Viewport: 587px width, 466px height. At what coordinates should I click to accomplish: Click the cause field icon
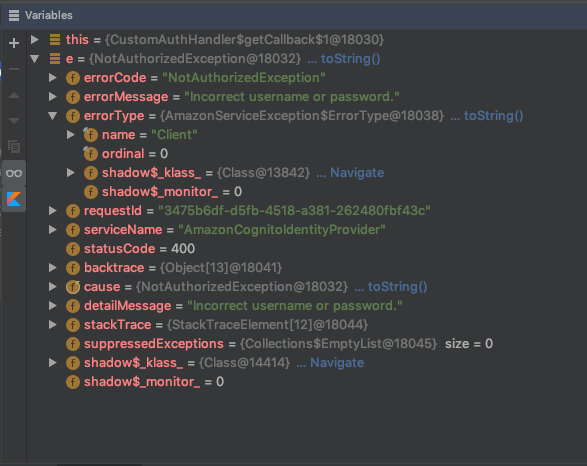[73, 287]
